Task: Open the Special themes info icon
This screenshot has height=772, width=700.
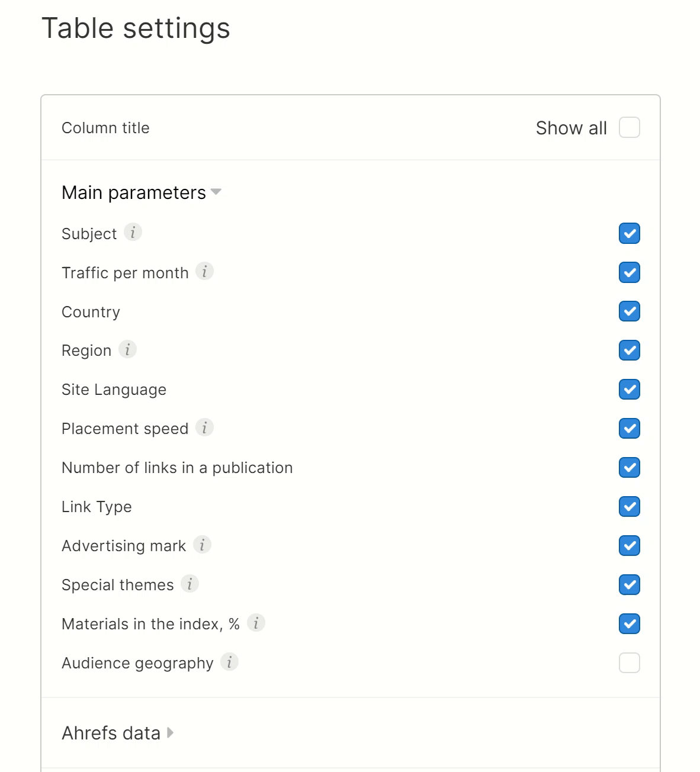Action: point(190,584)
